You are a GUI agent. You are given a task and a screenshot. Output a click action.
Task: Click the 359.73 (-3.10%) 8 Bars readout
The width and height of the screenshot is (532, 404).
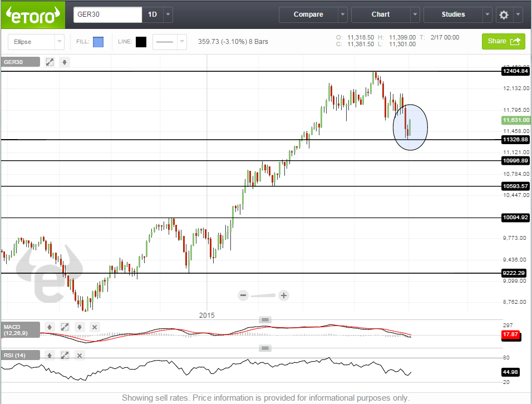pos(233,41)
